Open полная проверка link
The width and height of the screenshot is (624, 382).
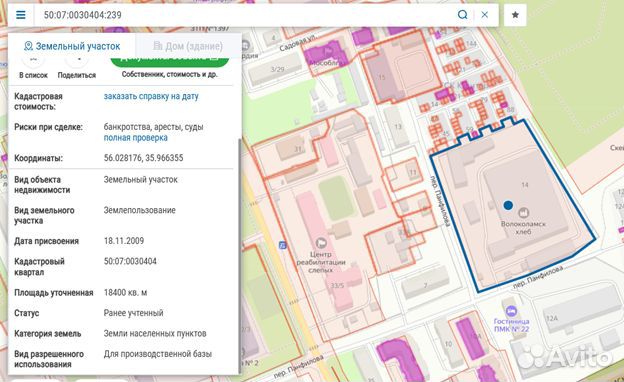tap(135, 138)
